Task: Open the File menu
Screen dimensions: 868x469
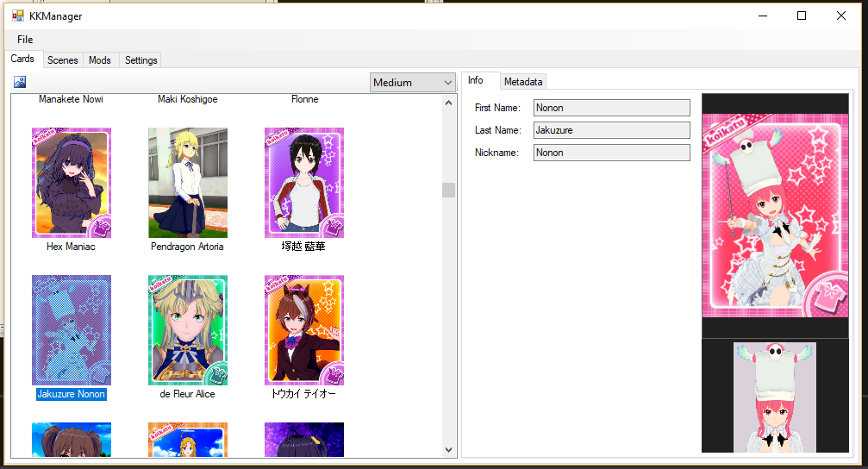Action: click(x=25, y=40)
